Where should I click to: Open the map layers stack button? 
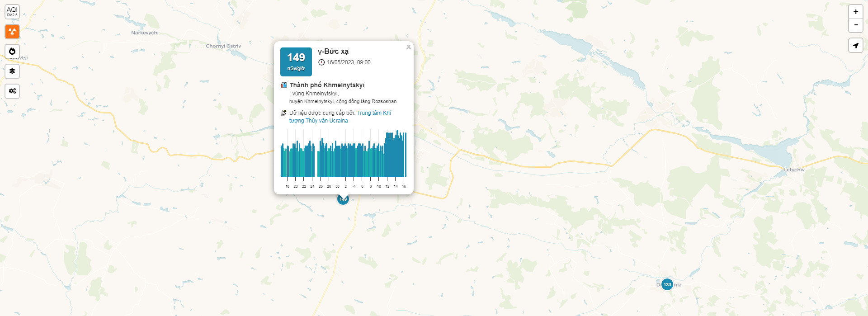[x=12, y=71]
